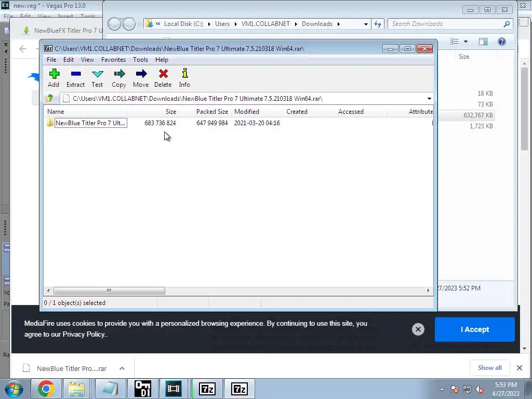Click right arrow of 7-Zip horizontal scrollbar

click(x=428, y=291)
